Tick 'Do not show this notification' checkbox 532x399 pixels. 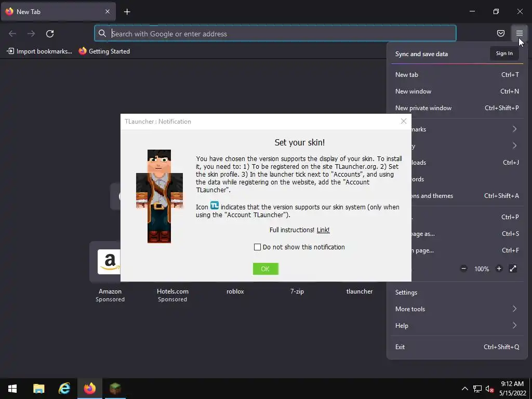pos(258,247)
